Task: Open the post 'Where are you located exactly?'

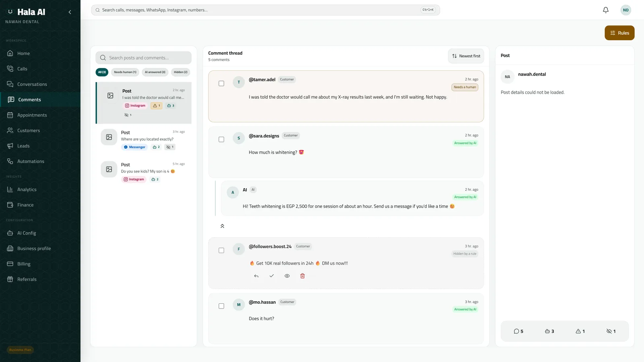Action: 144,140
